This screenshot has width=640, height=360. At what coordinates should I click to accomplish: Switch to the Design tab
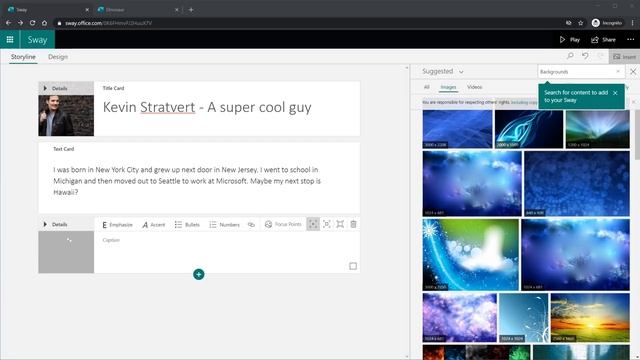click(x=58, y=57)
